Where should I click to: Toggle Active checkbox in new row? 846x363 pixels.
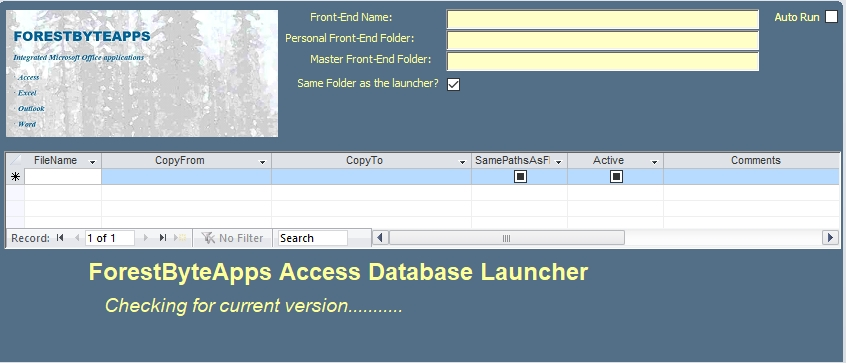coord(616,176)
